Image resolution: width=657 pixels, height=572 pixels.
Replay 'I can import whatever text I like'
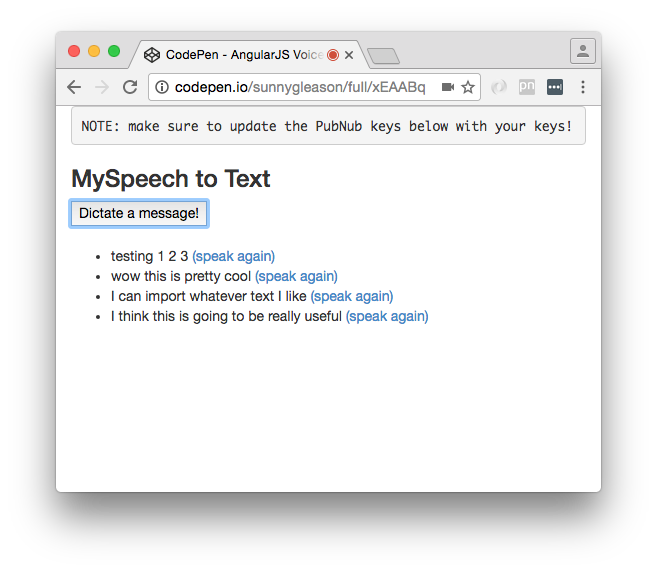[x=351, y=296]
